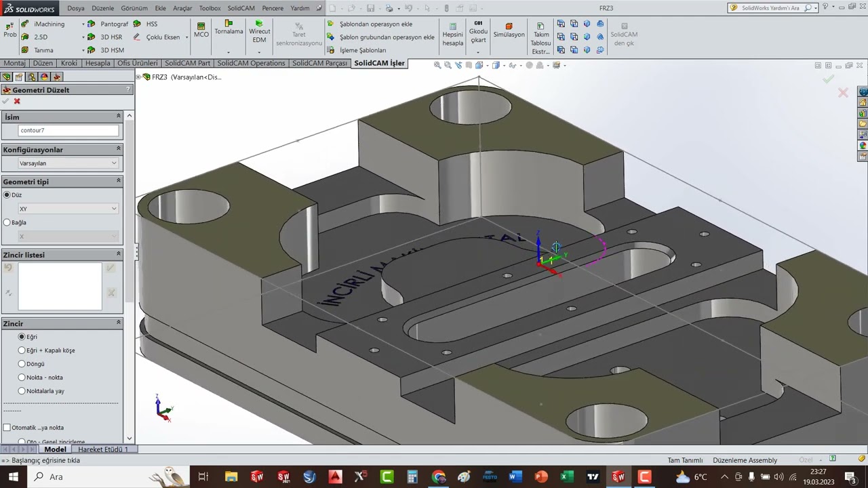Click the Zincir listesi list box
The width and height of the screenshot is (868, 488).
coord(60,287)
